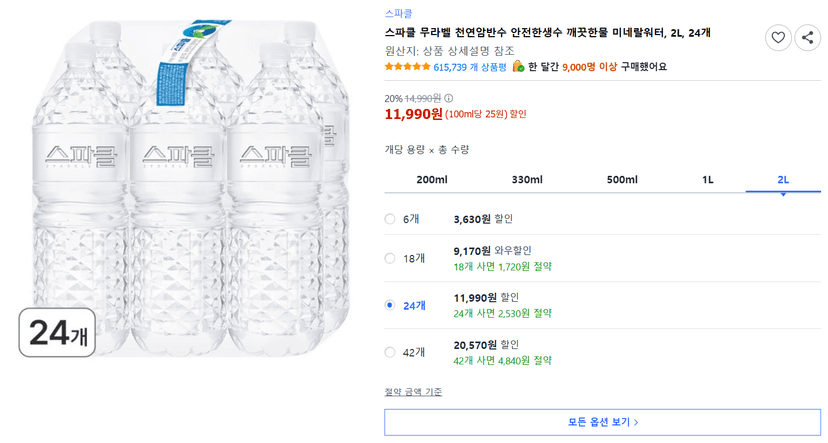Expand all options with 모든 옵션 보기

tap(603, 422)
